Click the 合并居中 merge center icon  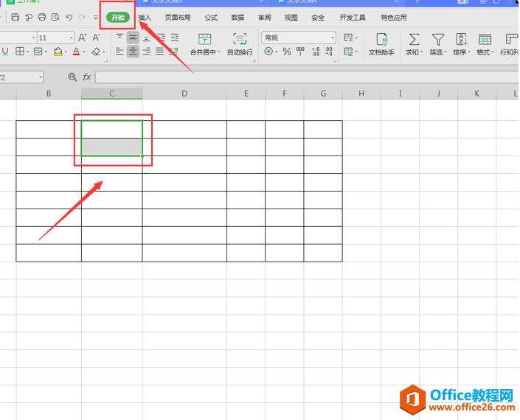[204, 39]
